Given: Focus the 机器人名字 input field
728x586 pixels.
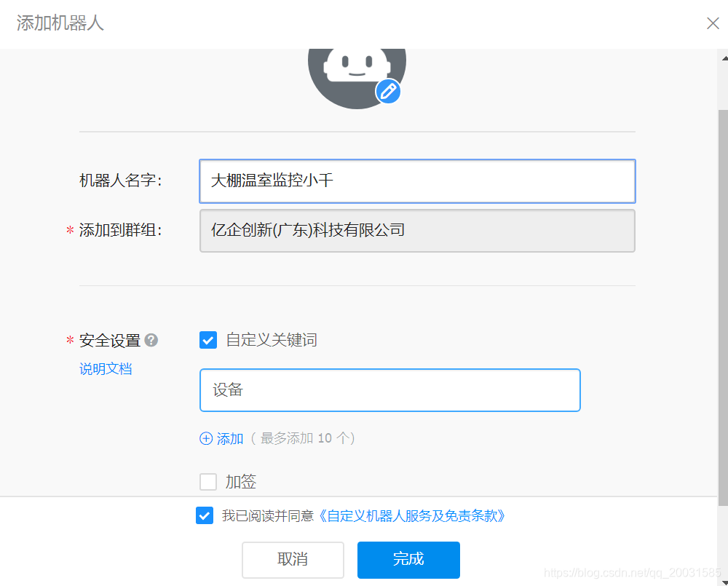Looking at the screenshot, I should pyautogui.click(x=417, y=181).
